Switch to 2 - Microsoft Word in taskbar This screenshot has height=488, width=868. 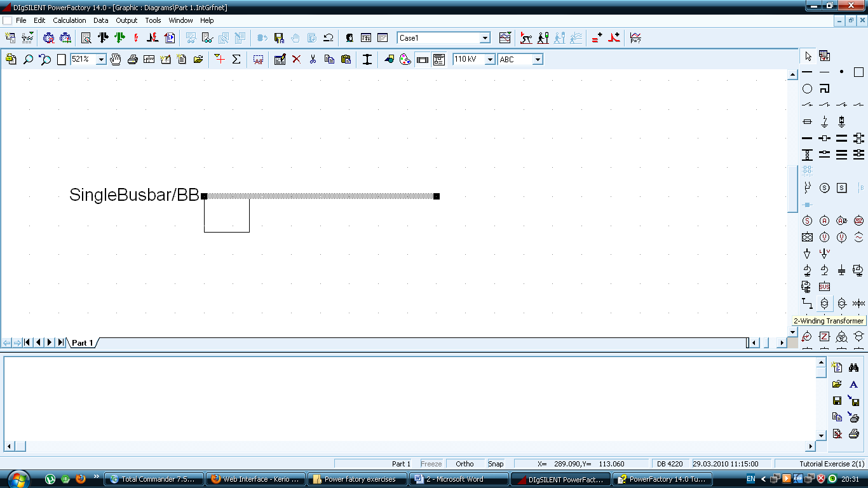pyautogui.click(x=459, y=479)
